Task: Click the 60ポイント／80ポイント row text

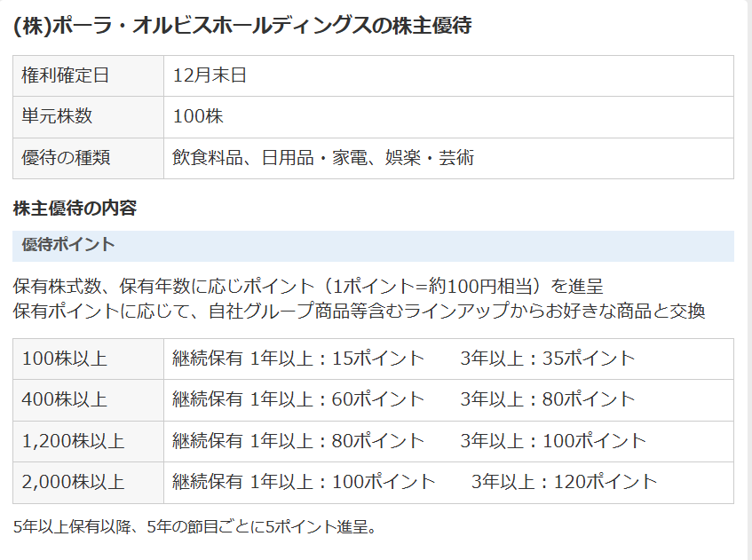Action: [404, 399]
